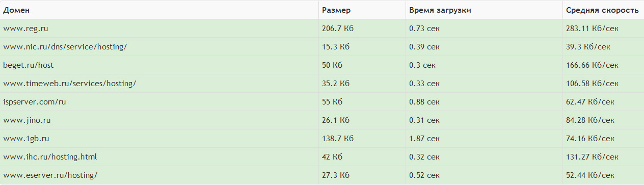Select the Средняя скорость column header
This screenshot has width=644, height=185.
603,10
